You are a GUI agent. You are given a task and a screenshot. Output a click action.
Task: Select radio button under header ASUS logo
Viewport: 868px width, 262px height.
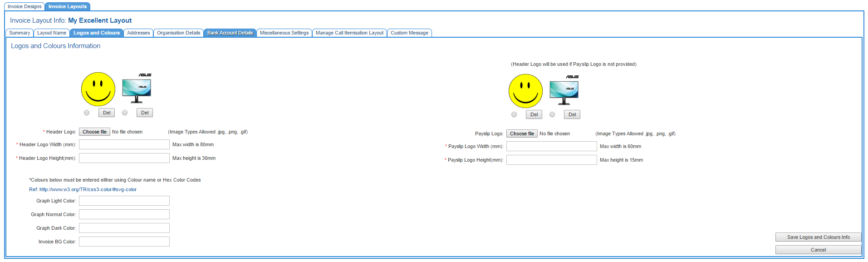(125, 113)
